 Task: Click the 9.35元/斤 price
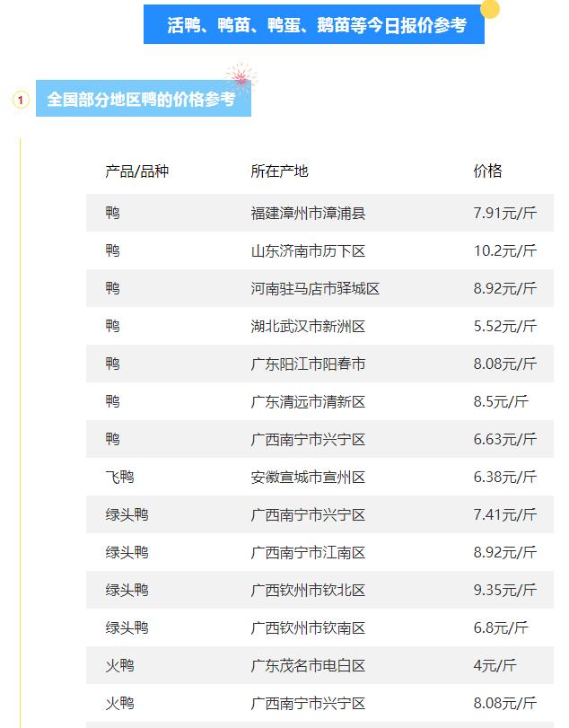pos(504,591)
